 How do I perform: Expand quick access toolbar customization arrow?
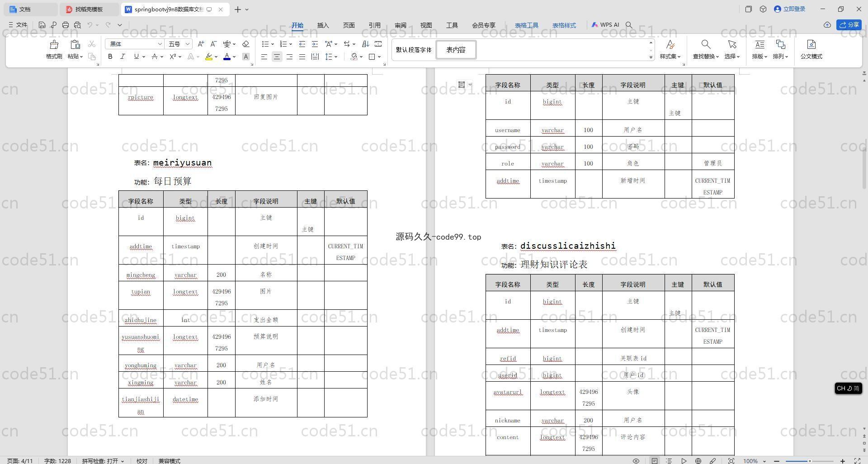(x=120, y=25)
